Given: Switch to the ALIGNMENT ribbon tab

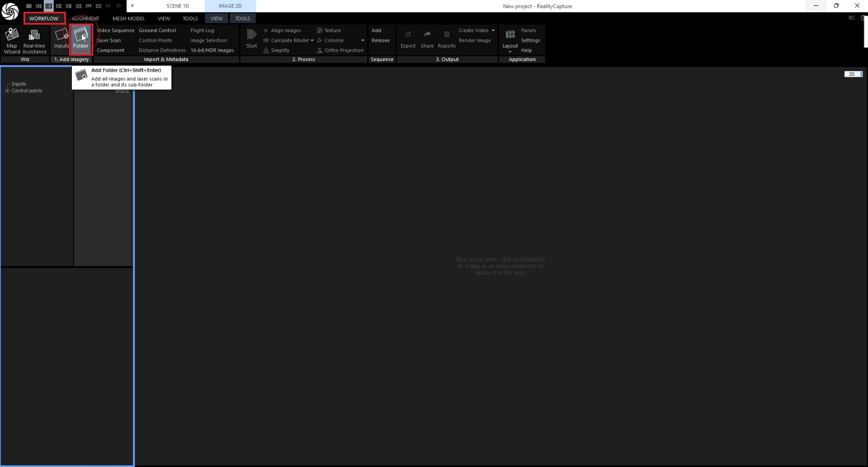Looking at the screenshot, I should 86,19.
